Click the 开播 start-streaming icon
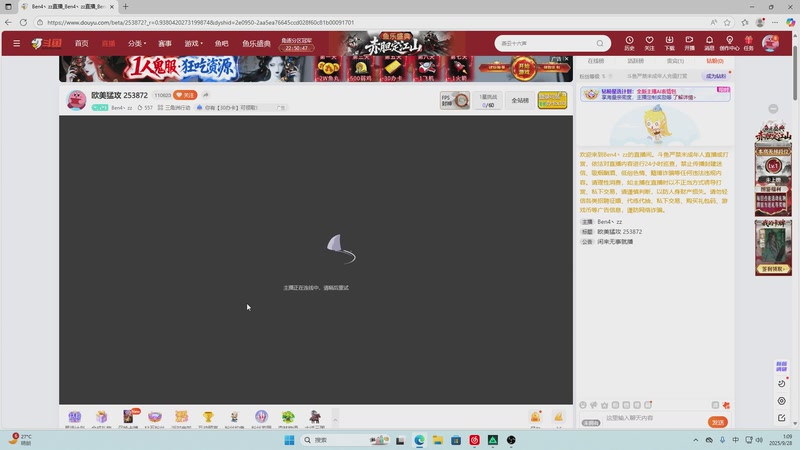 [689, 43]
